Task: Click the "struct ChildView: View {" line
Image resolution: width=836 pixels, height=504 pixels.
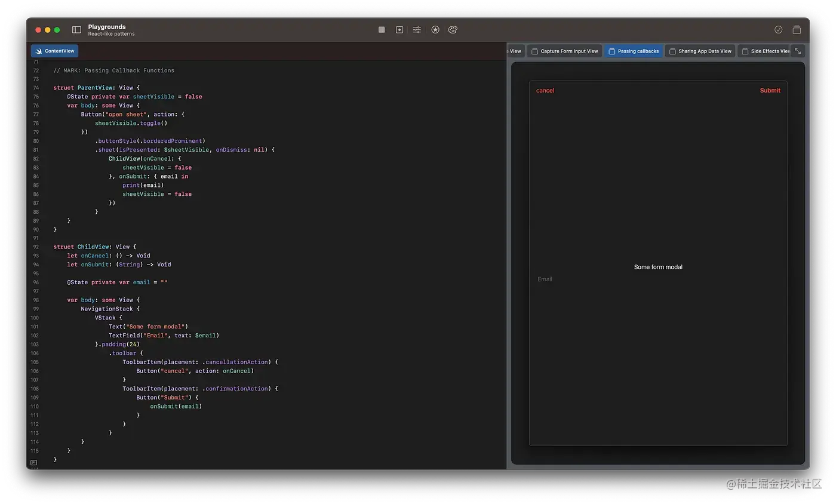Action: [x=95, y=247]
